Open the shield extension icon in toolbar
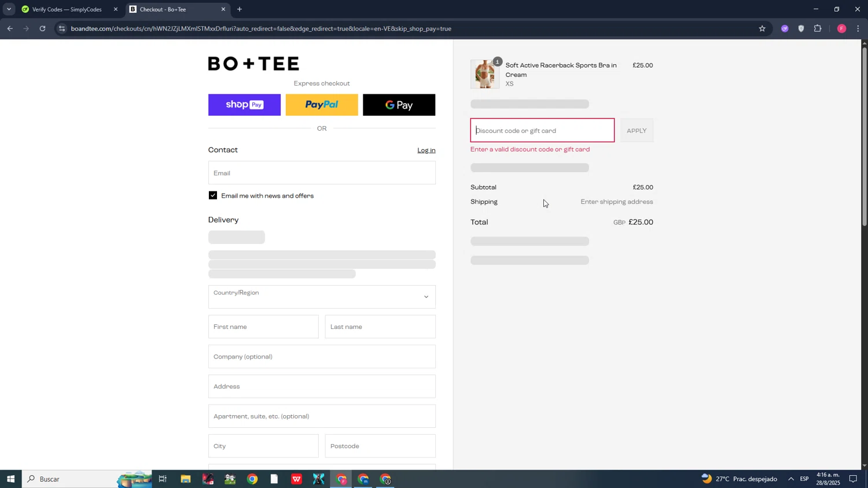 pos(801,28)
